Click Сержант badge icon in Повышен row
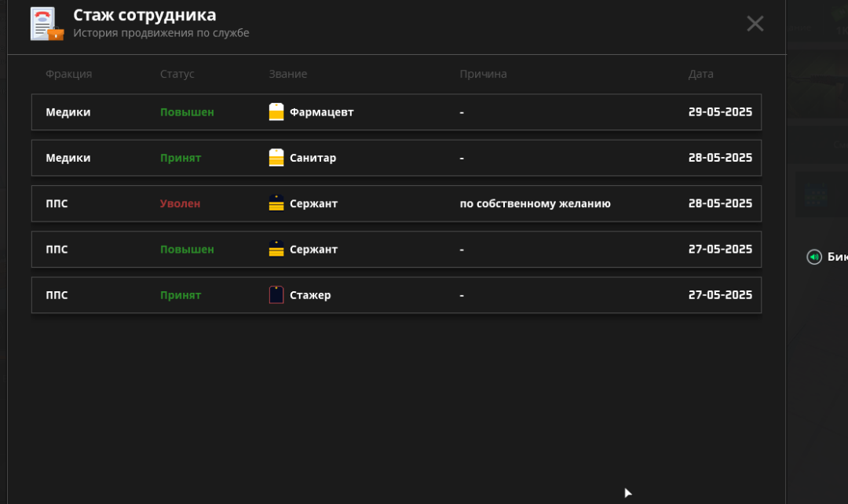The width and height of the screenshot is (848, 504). pos(276,249)
